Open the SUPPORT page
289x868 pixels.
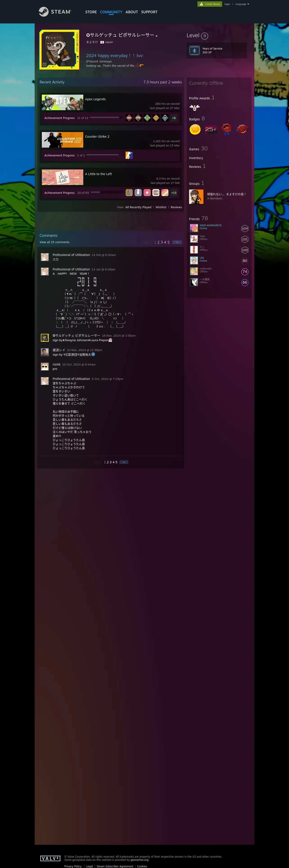pos(149,12)
